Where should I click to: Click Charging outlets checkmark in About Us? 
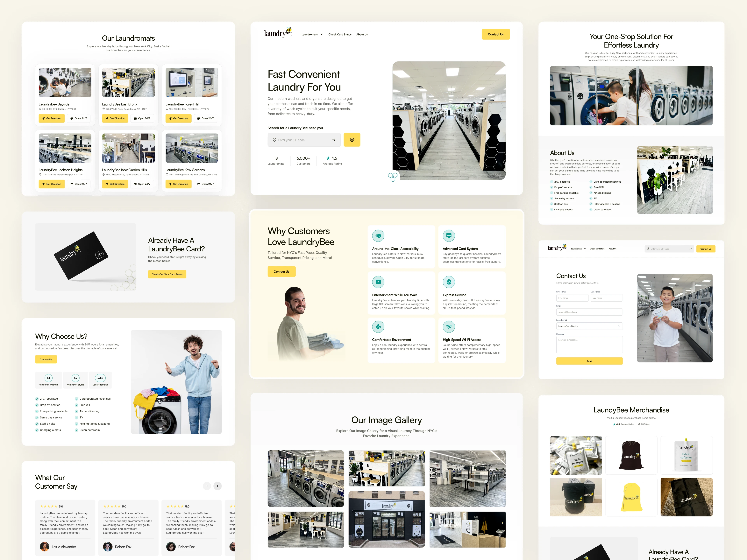coord(551,210)
